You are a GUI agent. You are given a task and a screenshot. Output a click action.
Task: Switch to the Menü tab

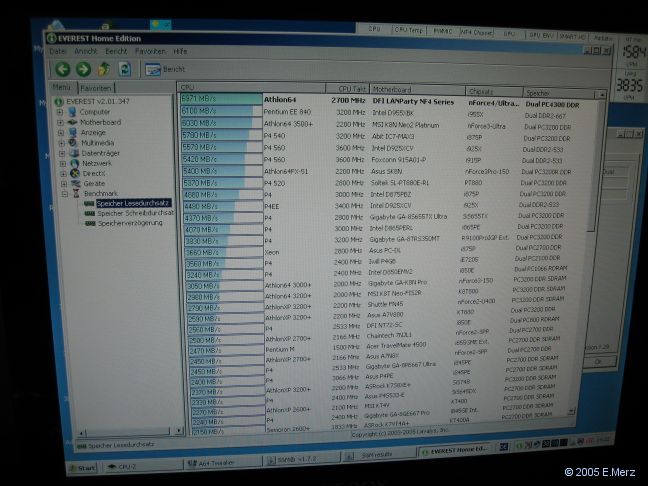(x=62, y=87)
